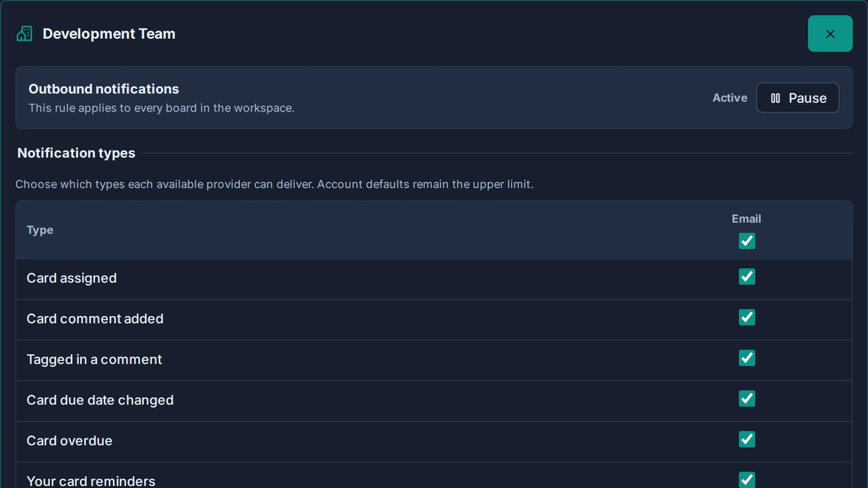Click the Email column header
868x488 pixels.
pos(746,219)
